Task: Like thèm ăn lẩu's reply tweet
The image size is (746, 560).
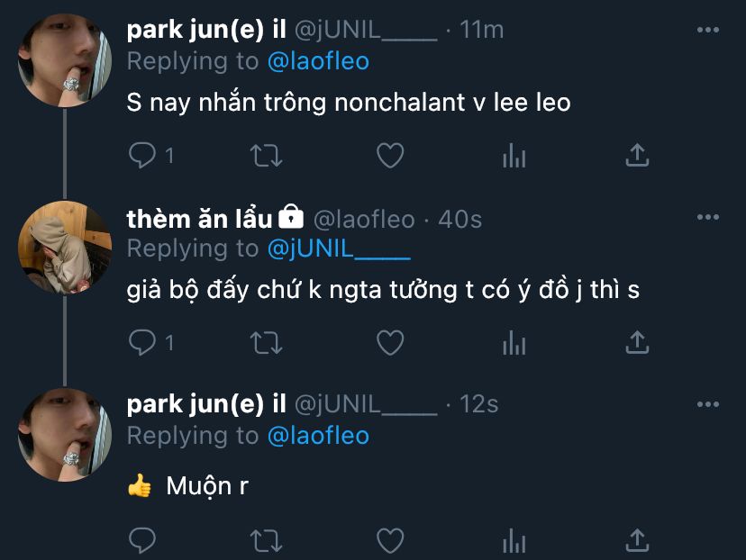Action: coord(389,342)
